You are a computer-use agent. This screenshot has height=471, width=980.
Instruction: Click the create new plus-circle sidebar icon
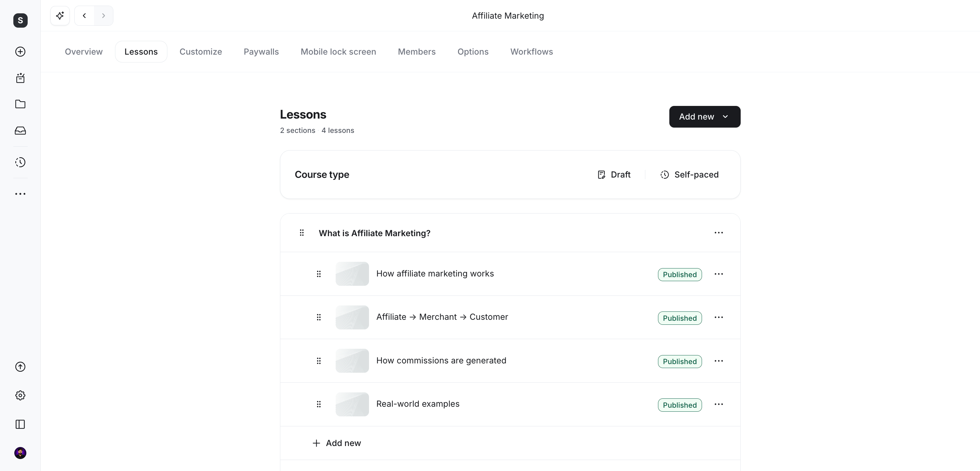(20, 52)
